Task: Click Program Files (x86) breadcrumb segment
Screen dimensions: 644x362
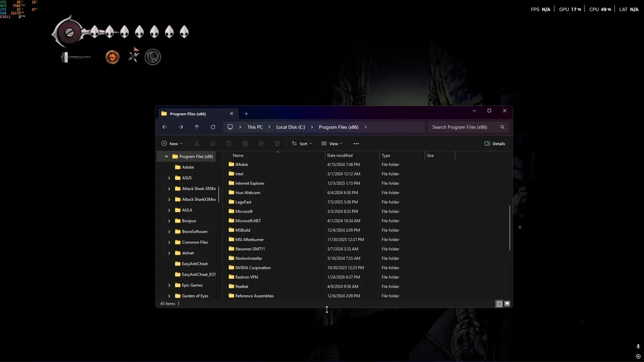Action: click(x=339, y=127)
